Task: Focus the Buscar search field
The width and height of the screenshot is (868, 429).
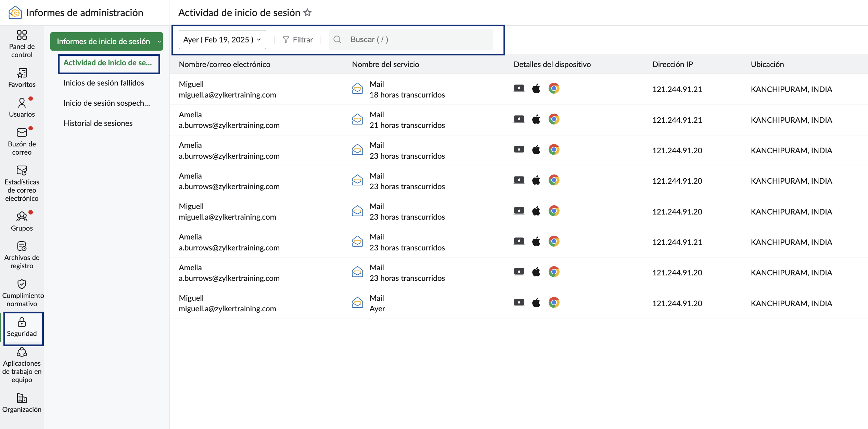Action: 411,40
